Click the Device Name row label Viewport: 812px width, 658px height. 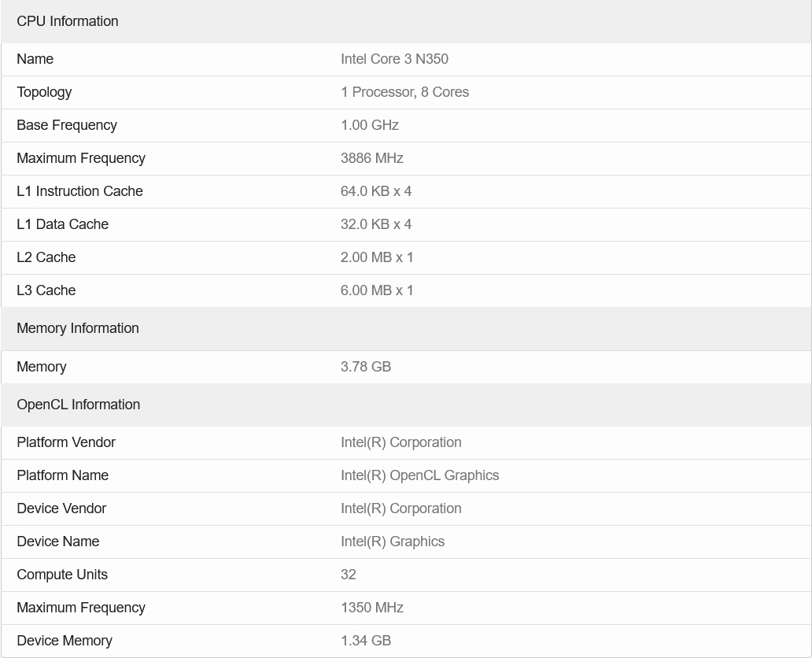click(58, 542)
